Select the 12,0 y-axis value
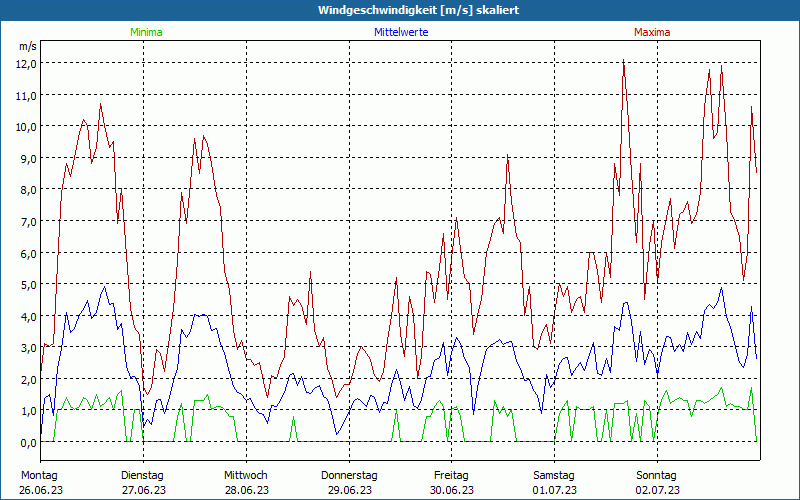Screen dimensions: 800x500 click(x=27, y=63)
